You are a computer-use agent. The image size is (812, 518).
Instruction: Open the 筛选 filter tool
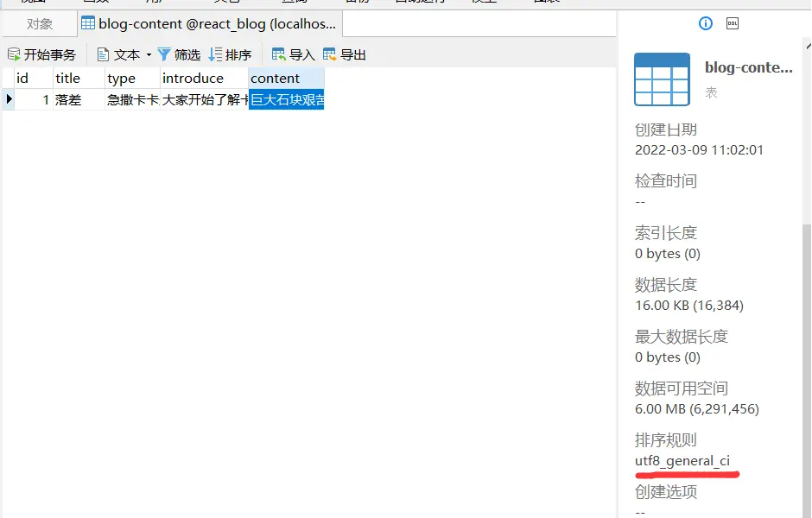(179, 54)
